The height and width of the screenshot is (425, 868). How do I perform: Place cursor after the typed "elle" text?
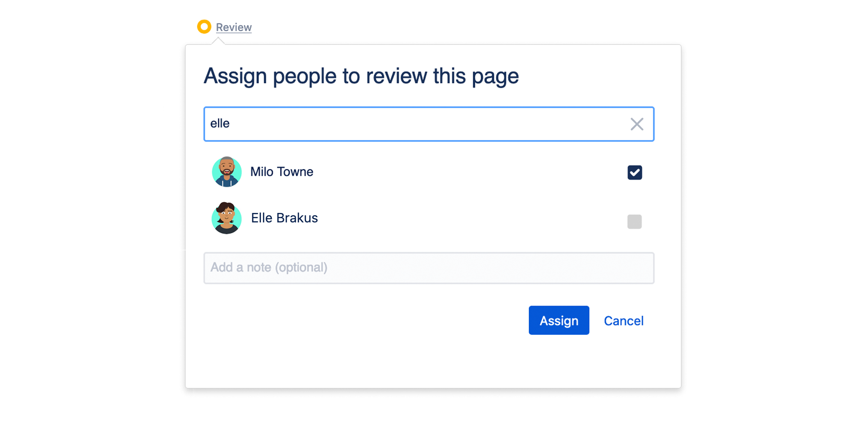tap(231, 124)
